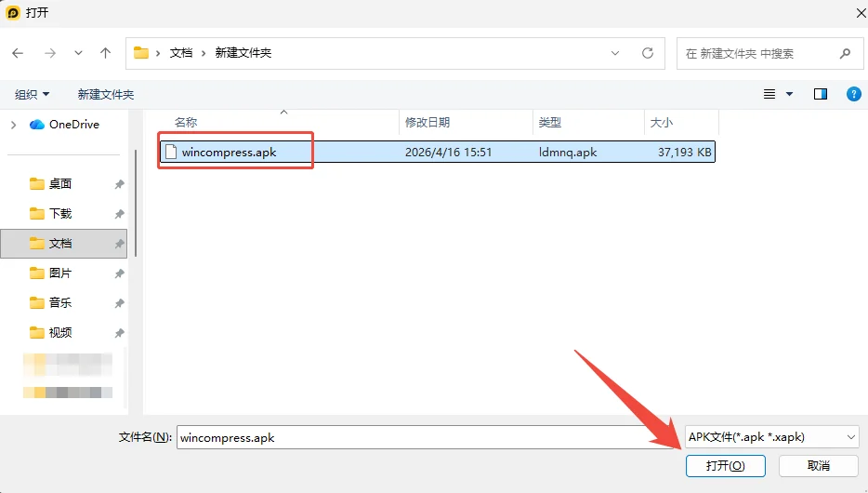Change view layout icon
The image size is (868, 493).
769,94
